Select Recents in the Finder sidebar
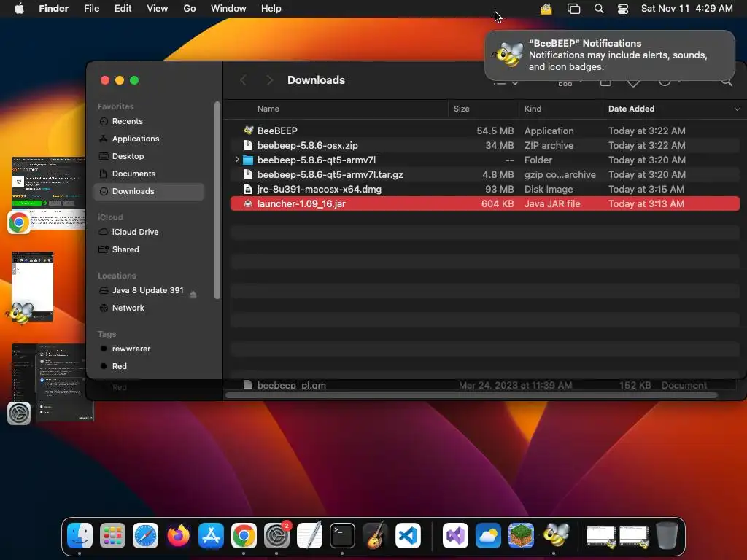Screen dimensions: 747x560 [149, 122]
